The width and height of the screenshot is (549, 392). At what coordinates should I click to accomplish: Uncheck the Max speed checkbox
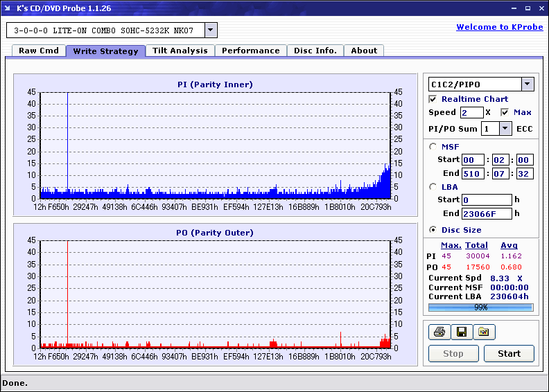tap(505, 112)
